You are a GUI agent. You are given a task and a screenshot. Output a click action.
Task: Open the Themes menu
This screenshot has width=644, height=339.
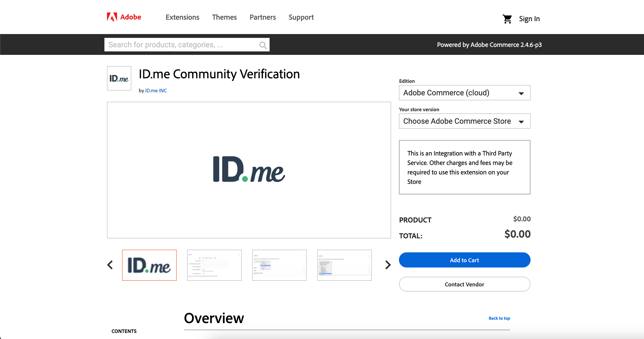(224, 17)
